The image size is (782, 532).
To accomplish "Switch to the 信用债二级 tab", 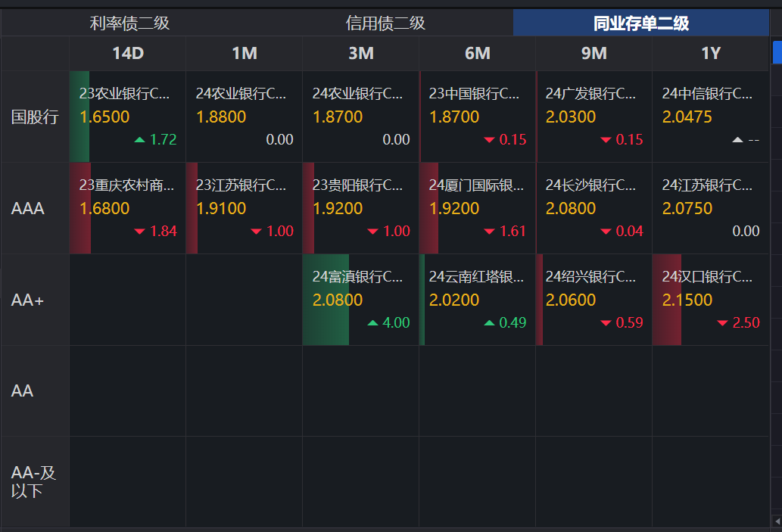I will point(385,23).
